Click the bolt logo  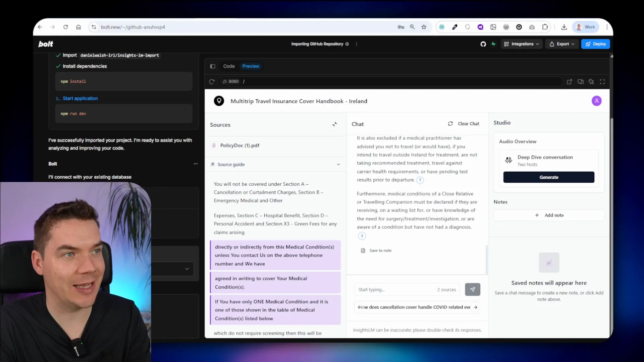[x=46, y=44]
